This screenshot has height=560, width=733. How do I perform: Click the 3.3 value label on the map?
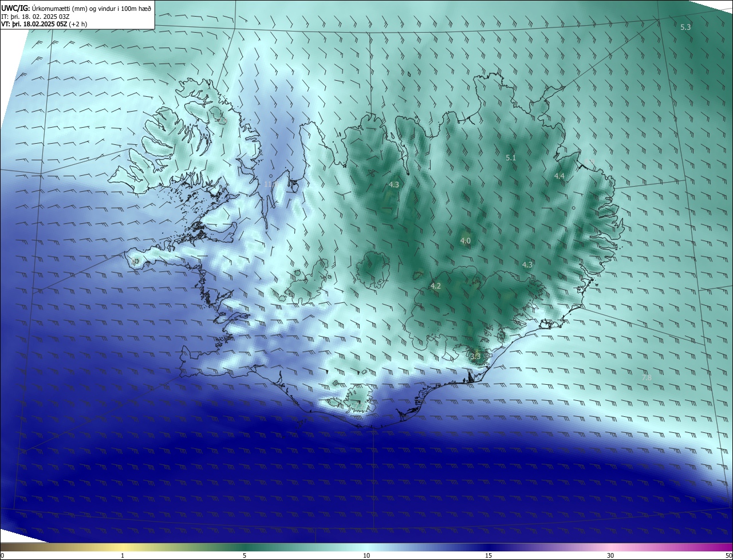pyautogui.click(x=475, y=356)
